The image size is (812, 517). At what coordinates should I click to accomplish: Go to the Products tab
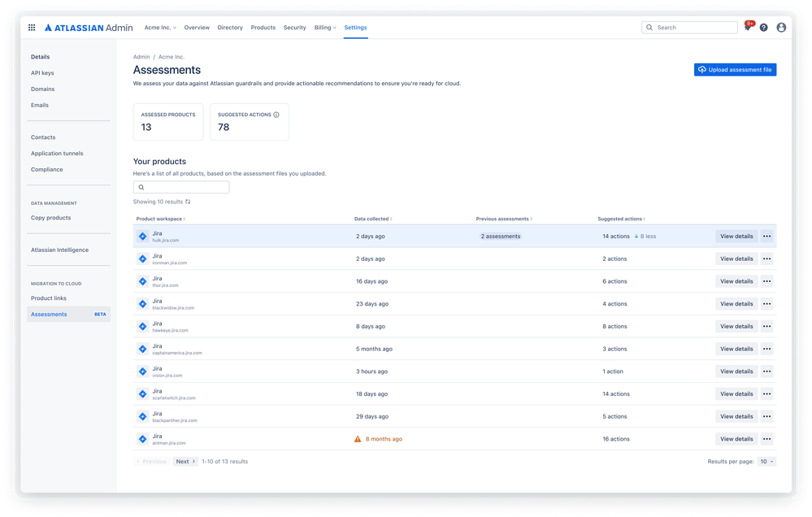(x=263, y=28)
